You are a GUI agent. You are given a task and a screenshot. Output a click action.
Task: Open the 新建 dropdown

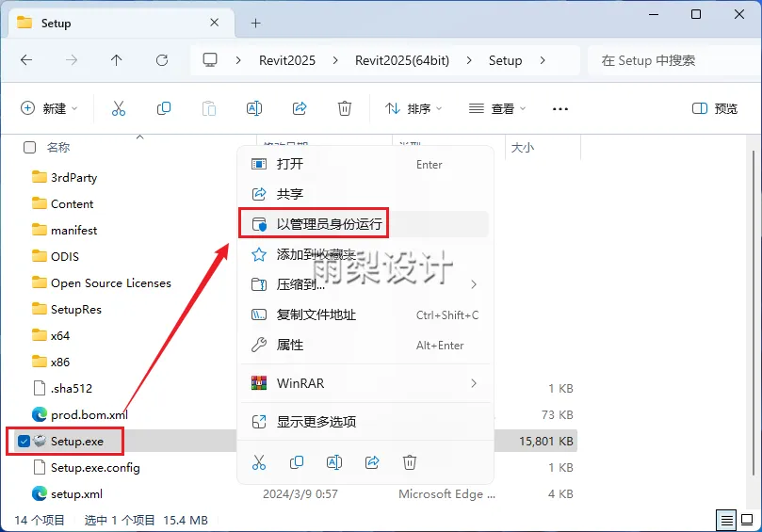[x=49, y=108]
